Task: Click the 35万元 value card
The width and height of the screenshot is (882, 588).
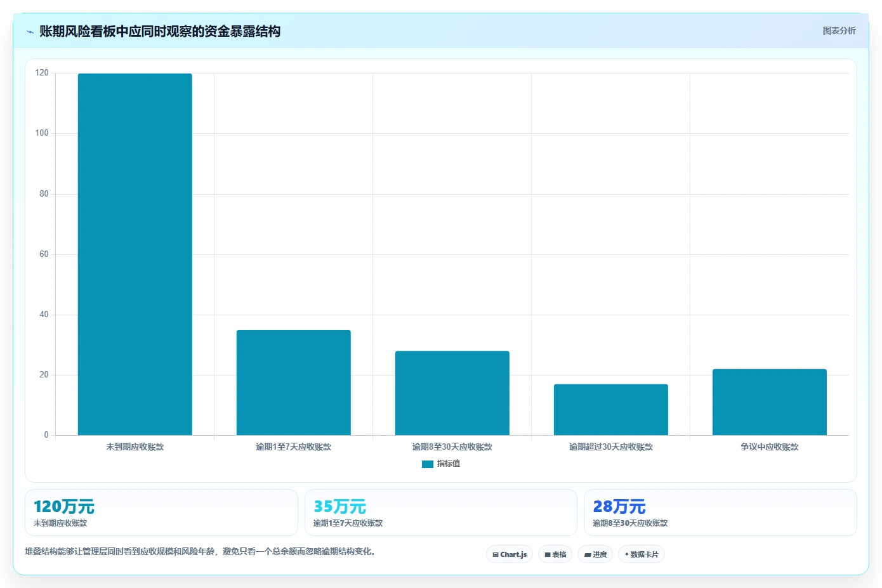Action: (x=441, y=513)
